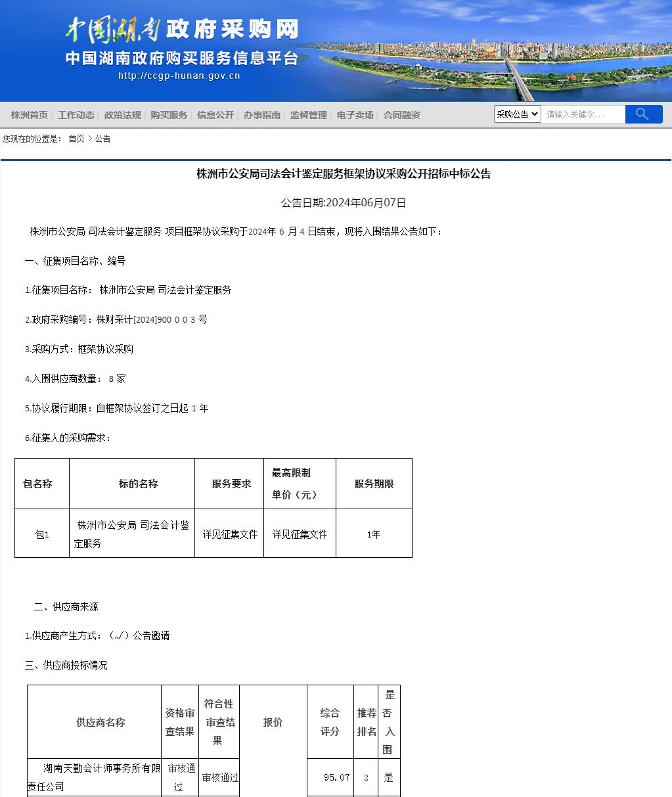Screen dimensions: 672x797
Task: Select 购买服务 in the navigation bar
Action: pyautogui.click(x=169, y=115)
